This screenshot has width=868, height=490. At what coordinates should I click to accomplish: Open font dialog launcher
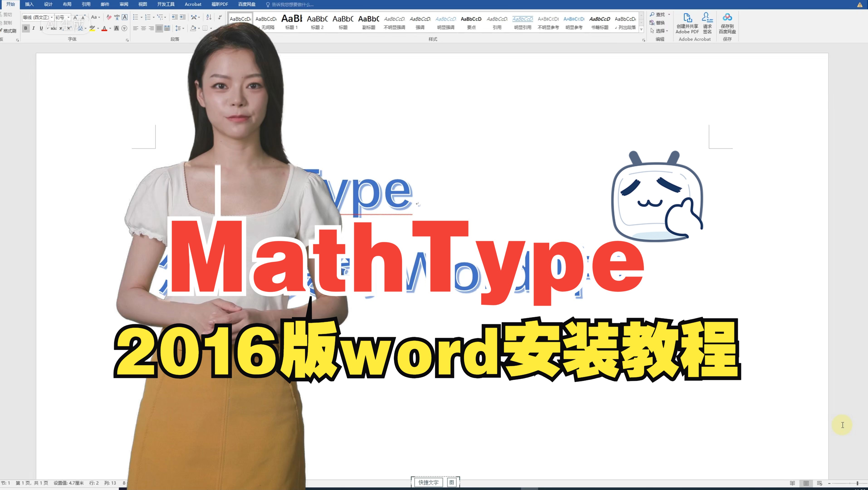[x=127, y=40]
